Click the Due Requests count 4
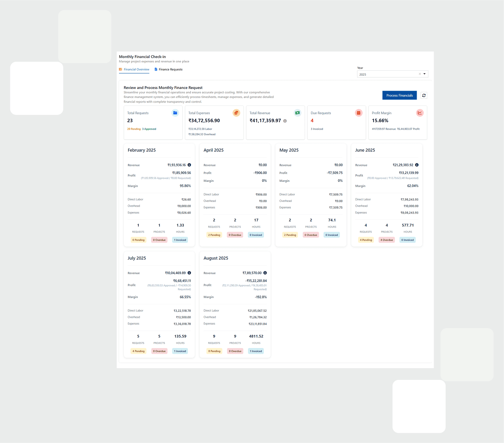This screenshot has width=504, height=443. (312, 121)
